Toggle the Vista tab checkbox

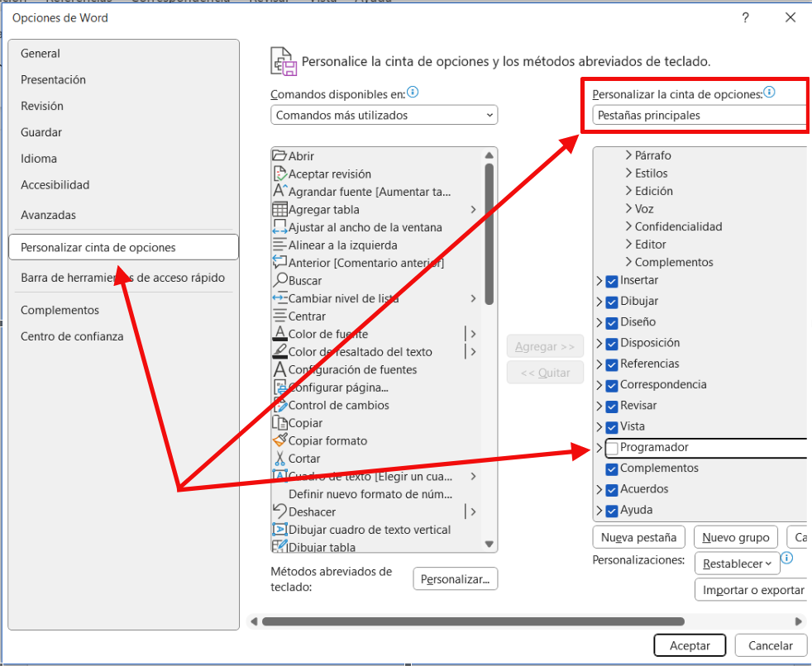[612, 427]
